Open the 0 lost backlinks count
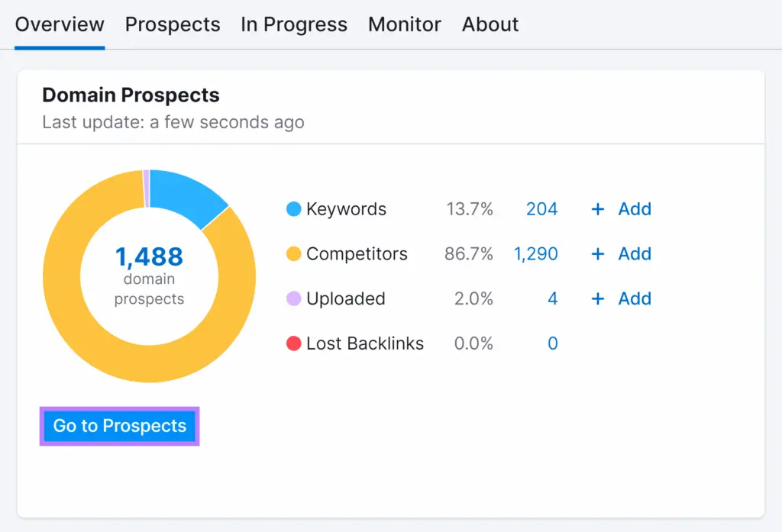Screen dimensions: 782x532 click(x=552, y=343)
